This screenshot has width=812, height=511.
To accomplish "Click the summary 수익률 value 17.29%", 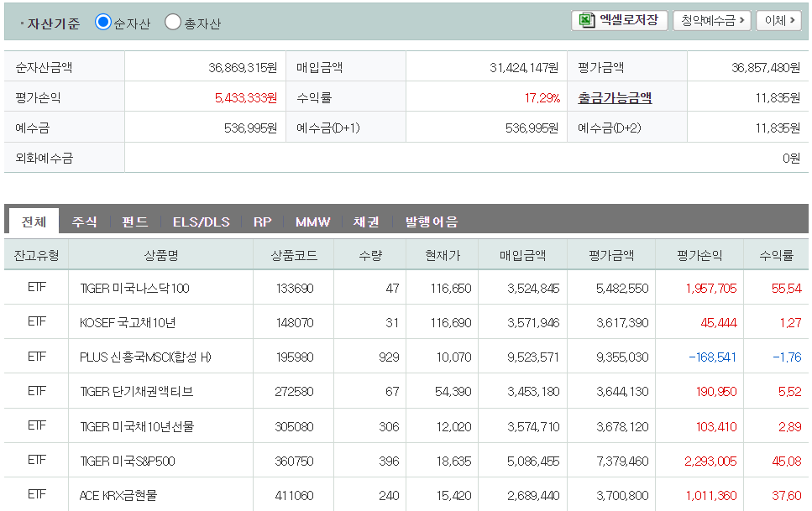I will (542, 97).
